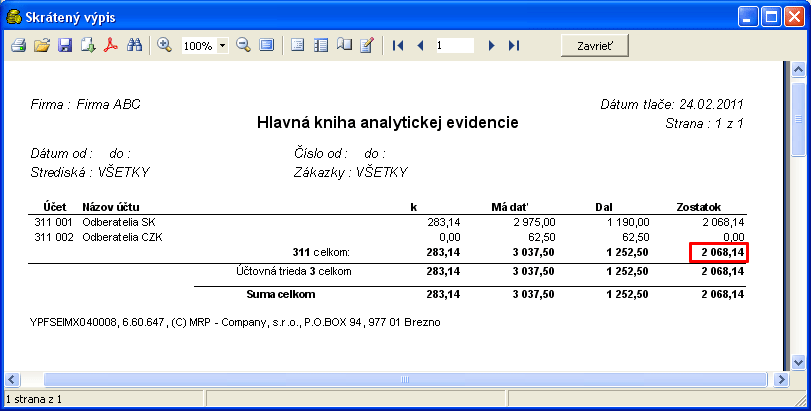Go to the first page

[398, 45]
